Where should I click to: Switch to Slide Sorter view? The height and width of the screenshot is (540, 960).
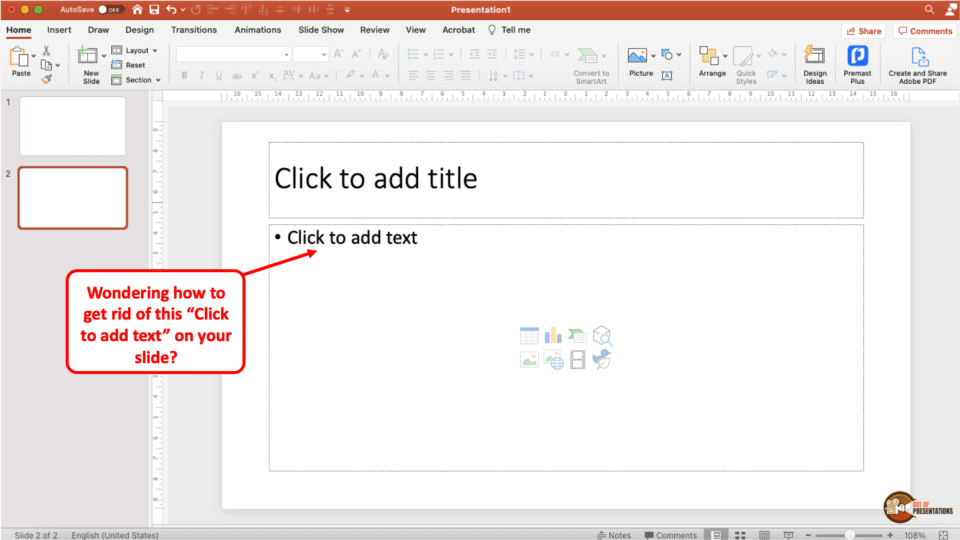[x=740, y=535]
